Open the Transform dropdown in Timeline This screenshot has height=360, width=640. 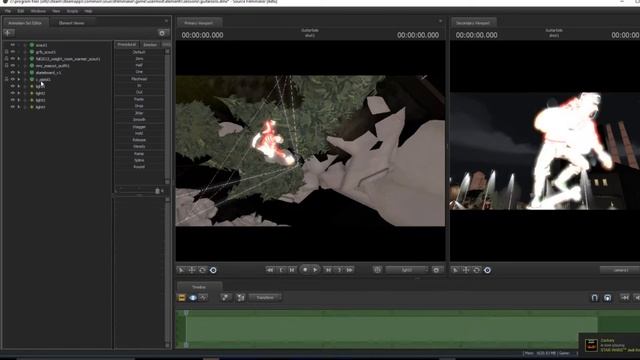265,298
